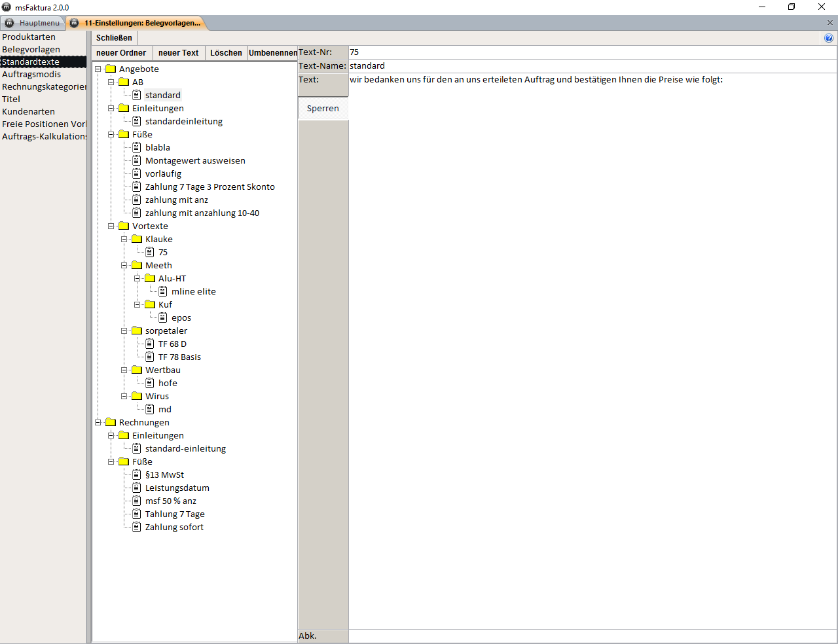This screenshot has width=838, height=644.
Task: Click the Sperren button
Action: click(x=323, y=109)
